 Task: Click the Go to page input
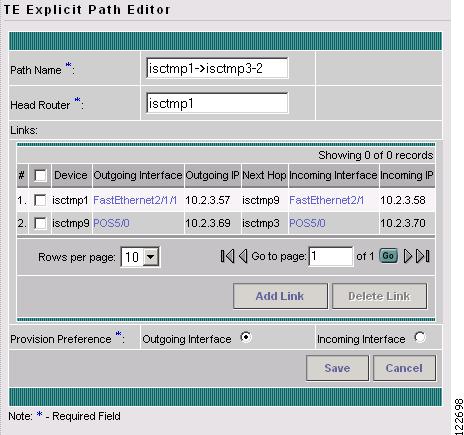pos(331,256)
